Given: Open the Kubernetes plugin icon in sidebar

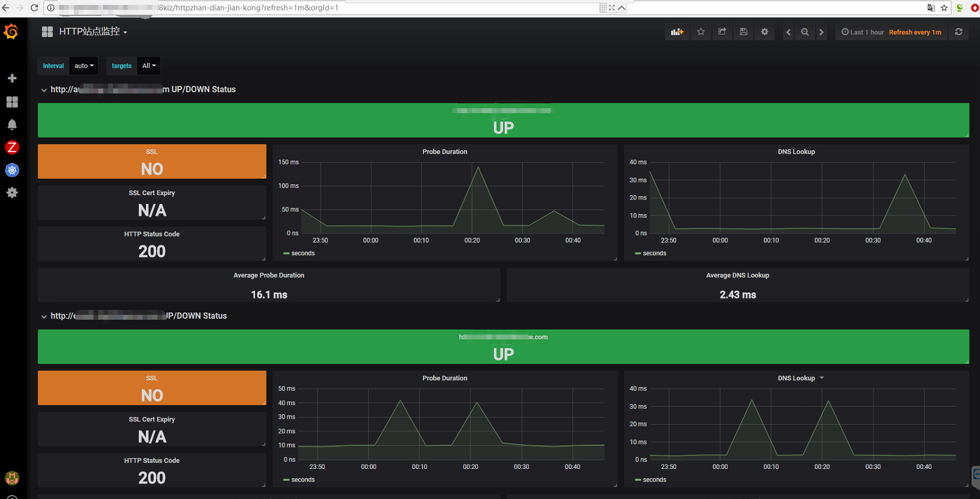Looking at the screenshot, I should [12, 170].
